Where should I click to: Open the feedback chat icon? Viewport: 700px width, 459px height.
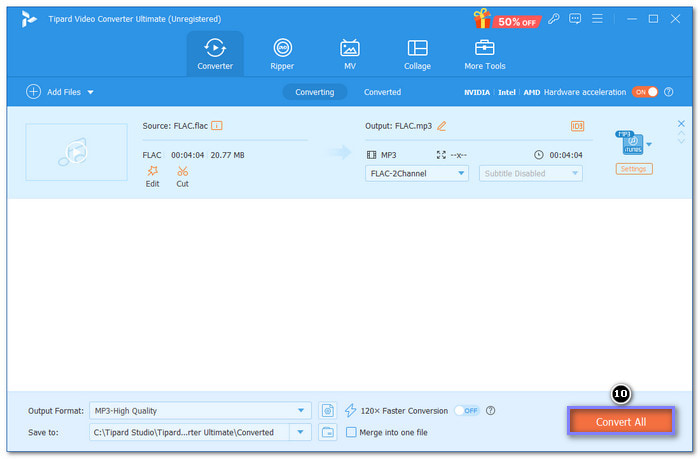[x=575, y=19]
